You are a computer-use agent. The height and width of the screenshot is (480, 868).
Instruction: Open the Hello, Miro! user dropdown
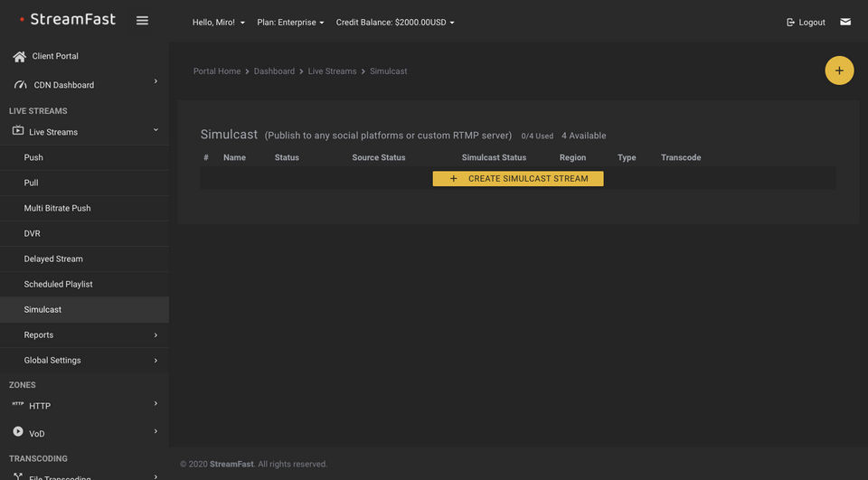(218, 23)
